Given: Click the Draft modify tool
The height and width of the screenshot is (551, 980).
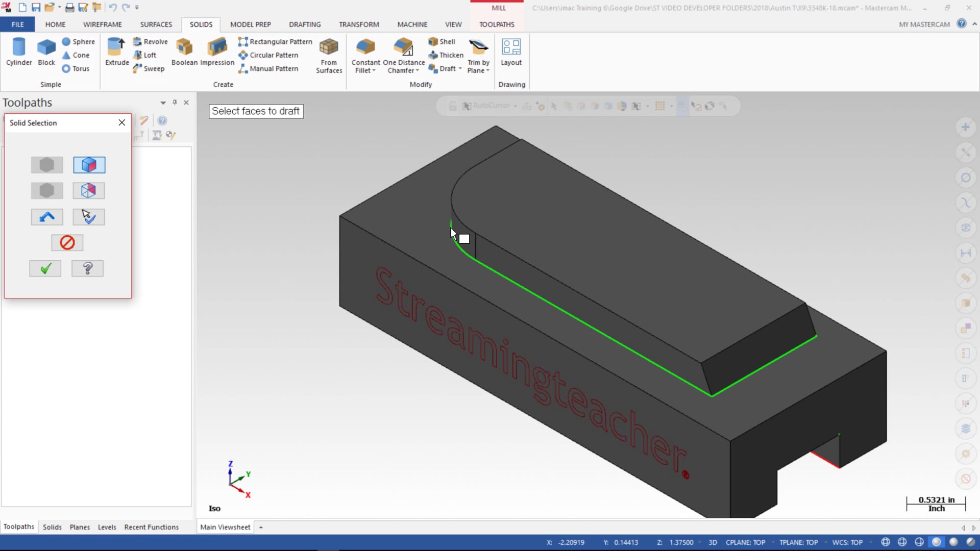Looking at the screenshot, I should point(443,68).
